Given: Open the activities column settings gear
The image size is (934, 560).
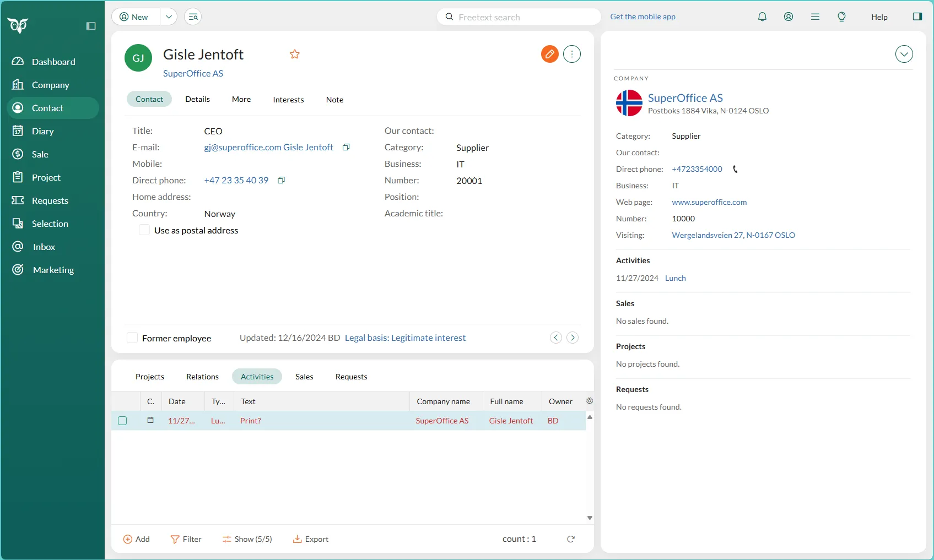Looking at the screenshot, I should tap(590, 401).
